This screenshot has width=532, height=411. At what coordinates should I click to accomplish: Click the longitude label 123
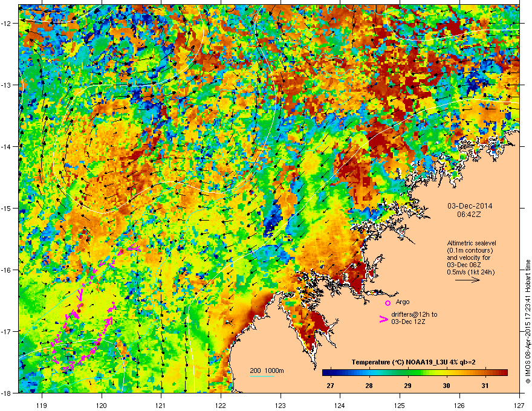281,405
